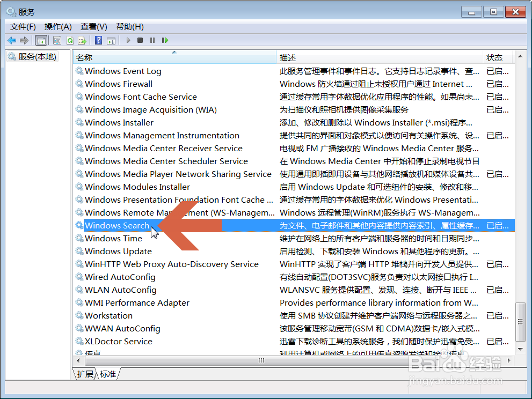The image size is (532, 399).
Task: Click the gear icon beside Windows Time
Action: [79, 238]
